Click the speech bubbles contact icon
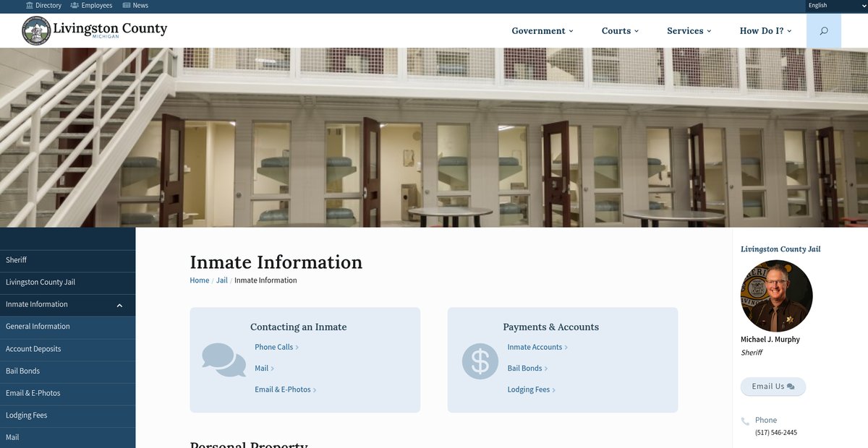 coord(224,360)
